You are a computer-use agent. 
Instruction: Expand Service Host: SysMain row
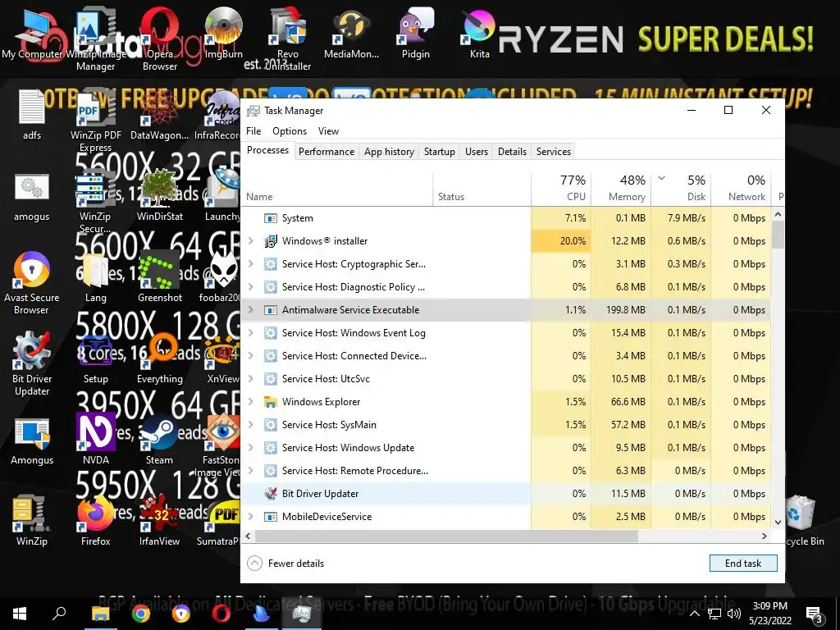(x=250, y=425)
